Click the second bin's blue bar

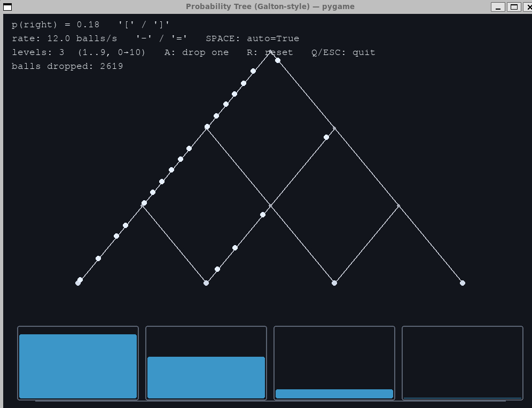click(206, 377)
